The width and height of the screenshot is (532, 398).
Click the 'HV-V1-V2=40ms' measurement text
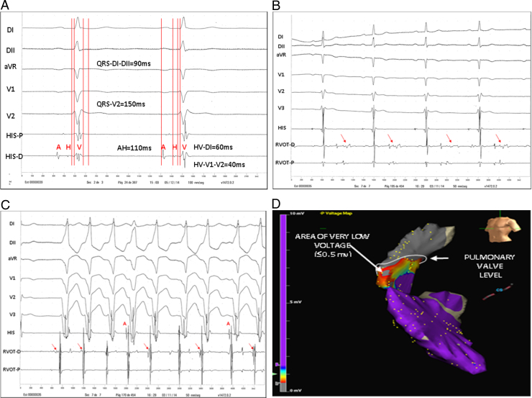[x=219, y=165]
